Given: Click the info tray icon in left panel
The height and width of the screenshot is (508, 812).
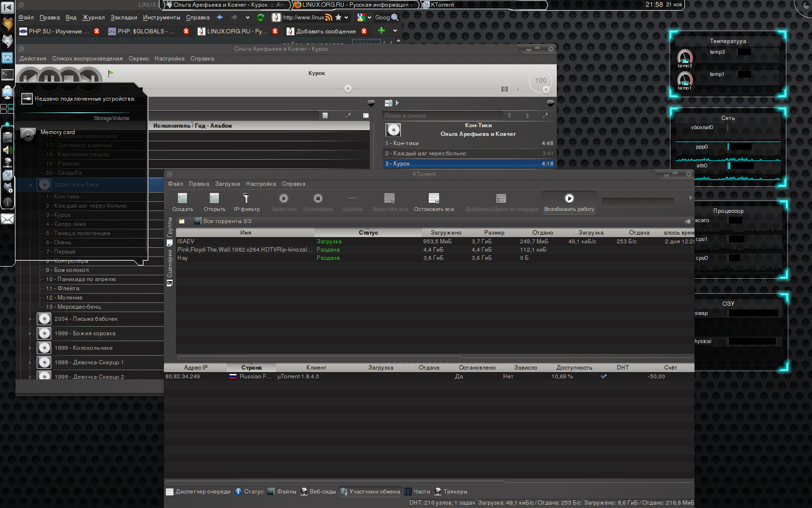Looking at the screenshot, I should pos(7,202).
